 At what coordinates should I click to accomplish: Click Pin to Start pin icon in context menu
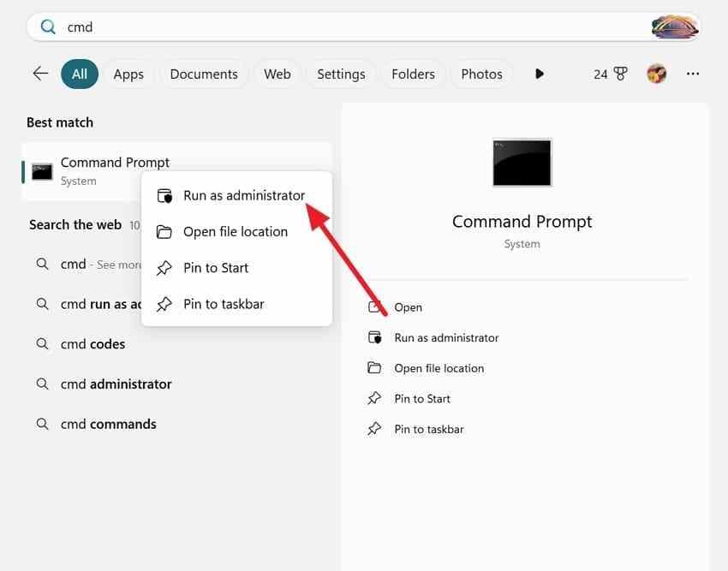pyautogui.click(x=164, y=268)
